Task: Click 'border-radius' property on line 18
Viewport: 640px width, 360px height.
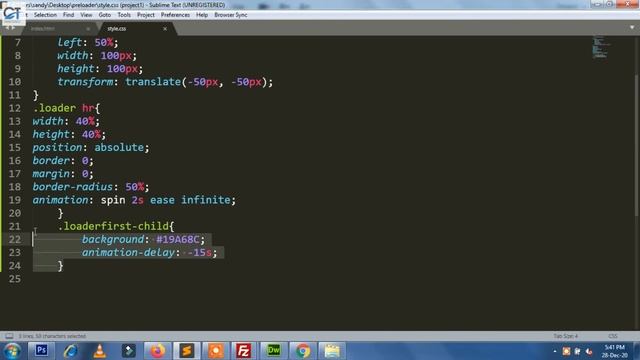Action: (x=73, y=187)
